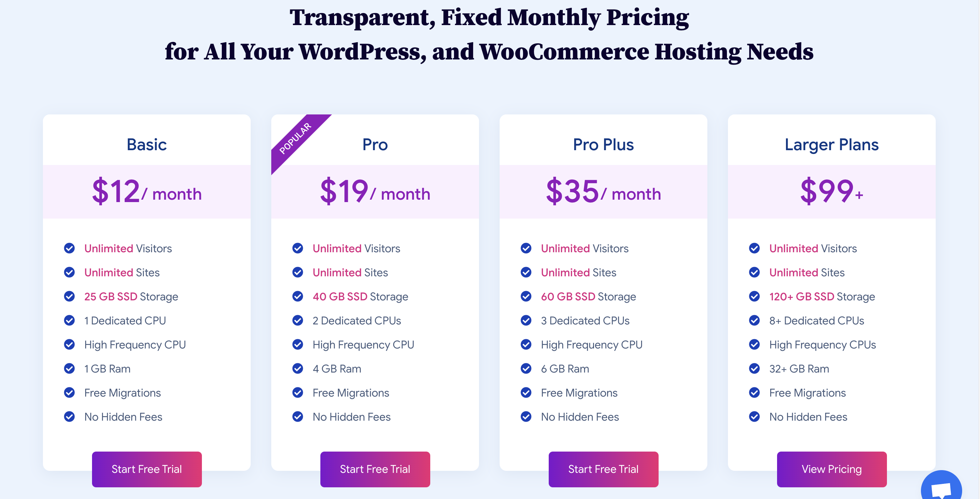Click checkmark icon next to 32+ GB Ram

(754, 368)
